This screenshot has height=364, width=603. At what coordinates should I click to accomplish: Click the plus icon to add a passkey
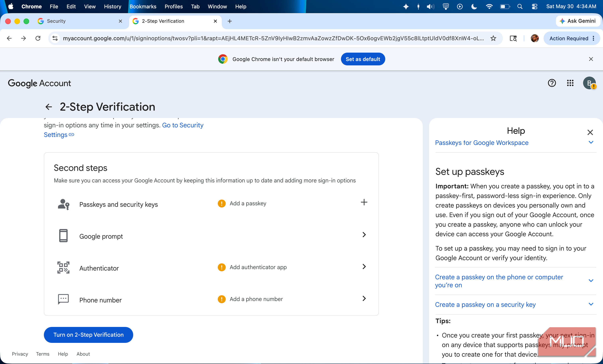click(x=364, y=202)
